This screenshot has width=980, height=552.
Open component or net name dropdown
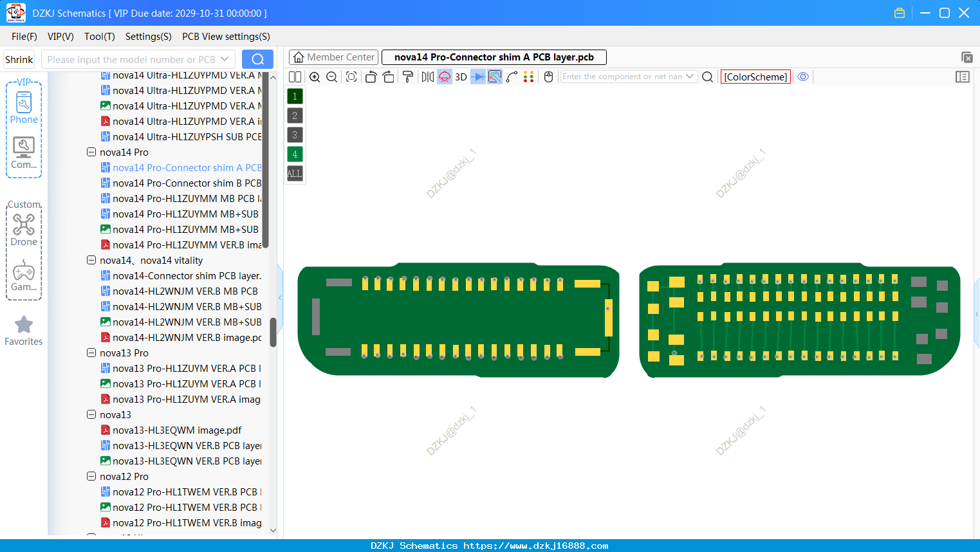(x=690, y=77)
